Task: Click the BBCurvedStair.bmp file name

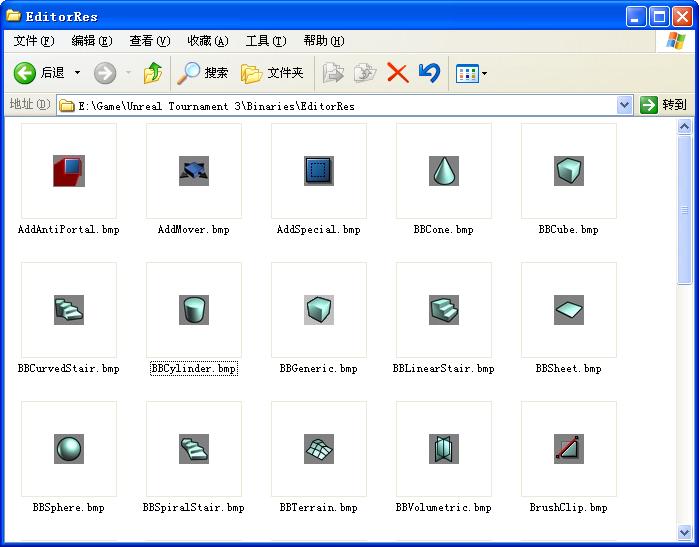Action: (69, 369)
